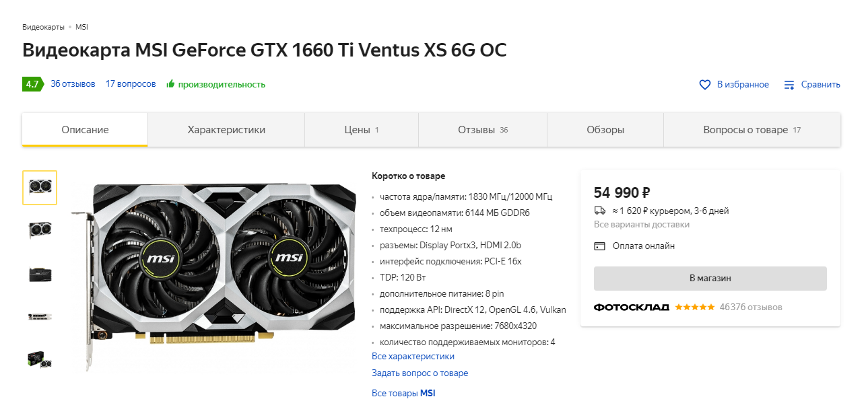Click the online payment card icon
Screen dimensions: 868x401
600,246
